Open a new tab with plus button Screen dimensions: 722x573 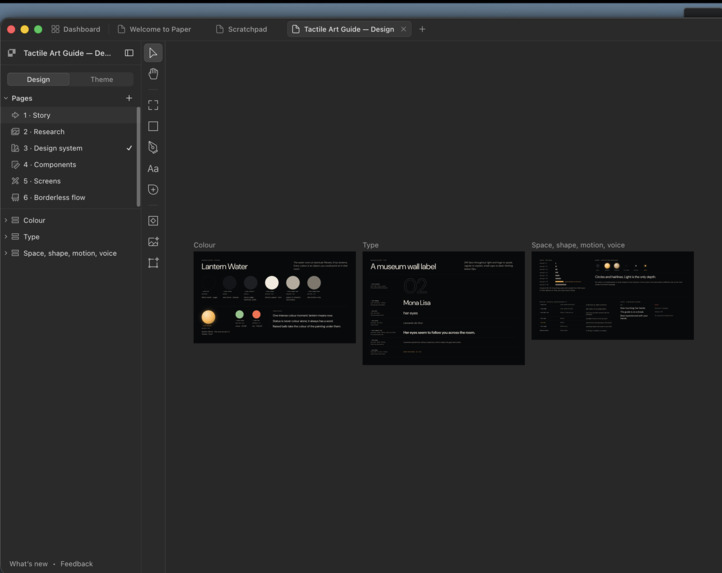tap(422, 29)
